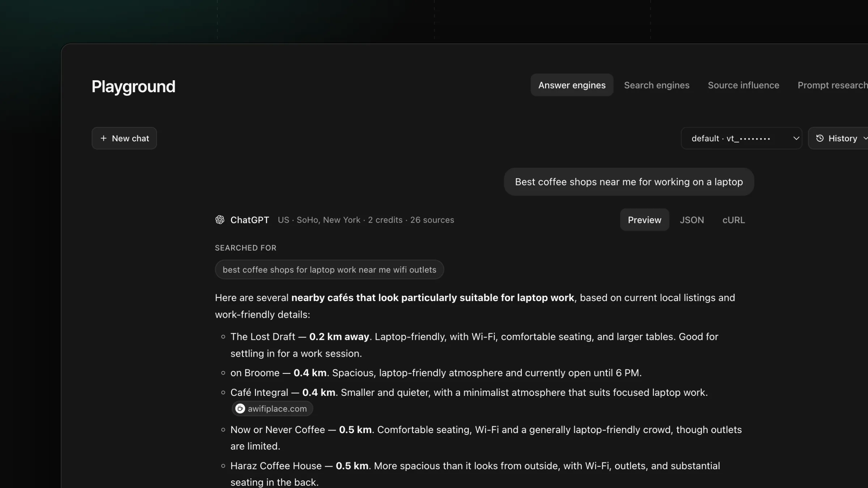The width and height of the screenshot is (868, 488).
Task: Click the plus icon in New chat
Action: pos(103,138)
